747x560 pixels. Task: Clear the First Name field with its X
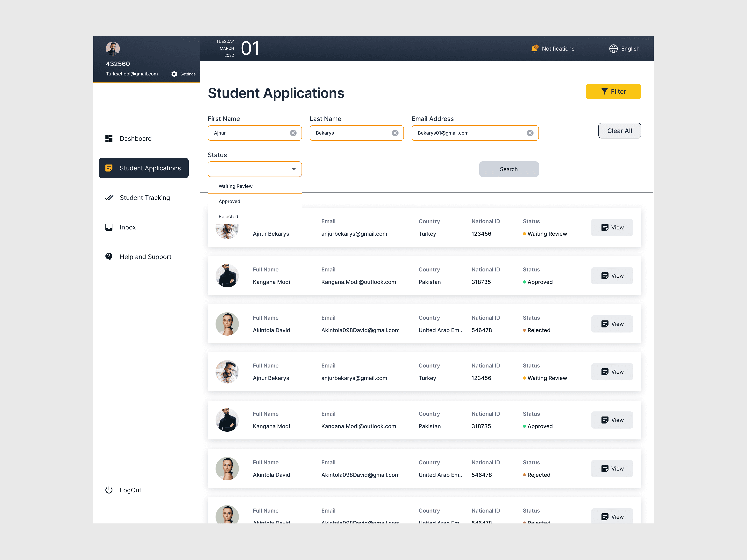[x=293, y=133]
